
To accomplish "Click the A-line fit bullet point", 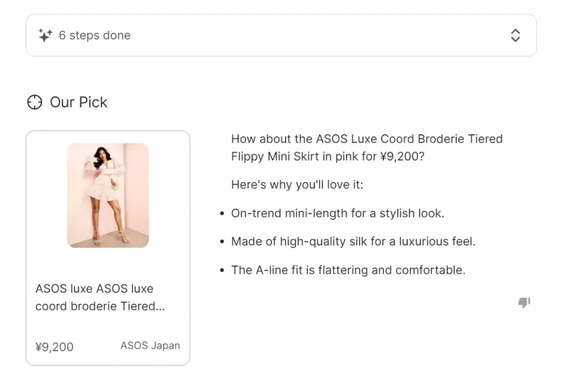I will 348,270.
